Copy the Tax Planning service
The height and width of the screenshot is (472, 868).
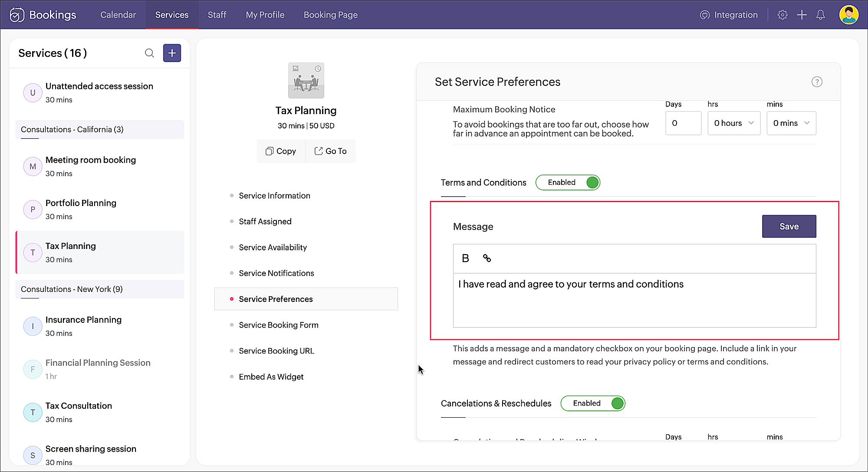pyautogui.click(x=281, y=151)
